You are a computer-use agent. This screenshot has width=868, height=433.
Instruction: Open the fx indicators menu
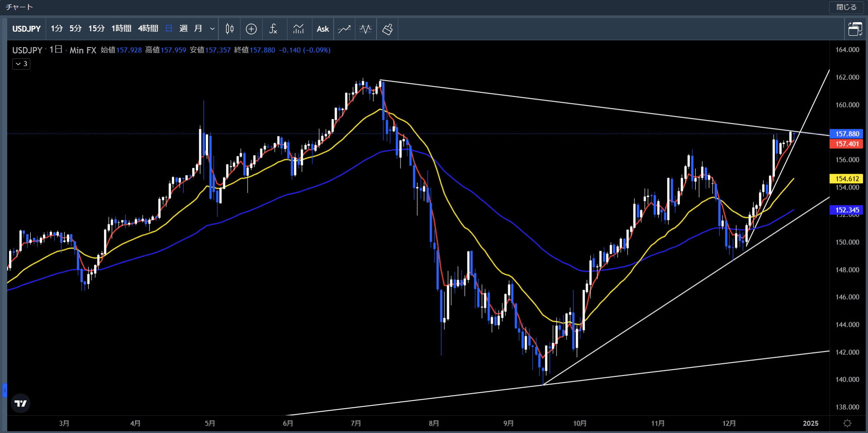[x=273, y=29]
